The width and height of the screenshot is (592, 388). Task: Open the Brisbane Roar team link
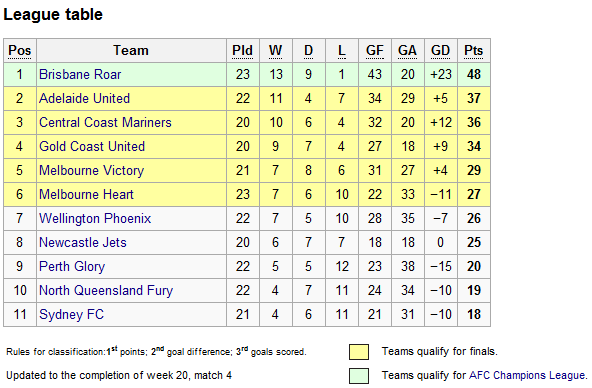point(80,74)
